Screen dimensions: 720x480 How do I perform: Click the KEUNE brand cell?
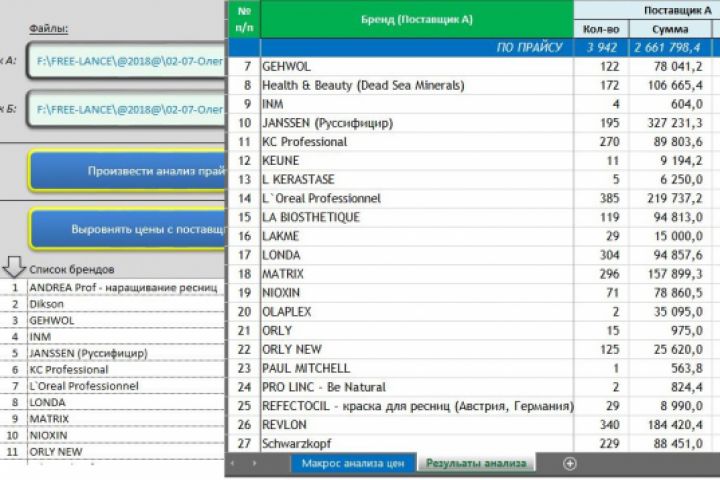tap(417, 161)
